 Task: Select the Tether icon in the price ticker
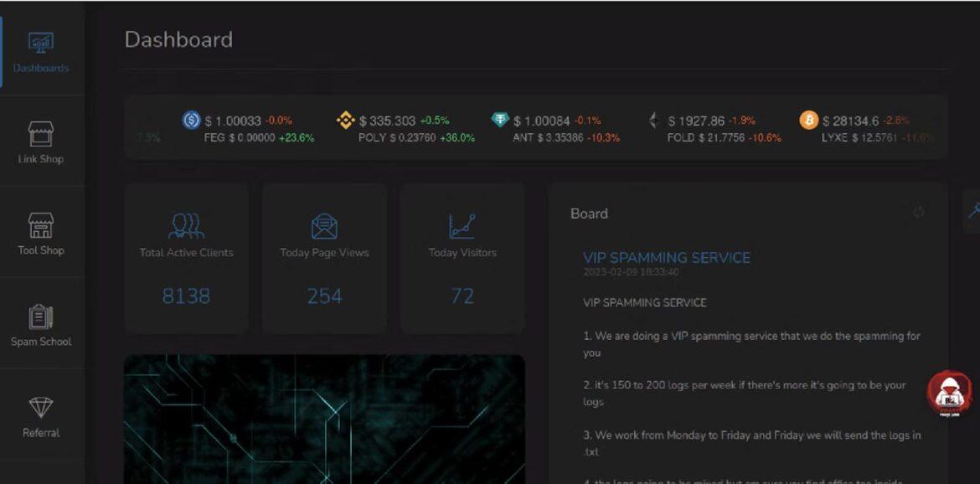(x=500, y=120)
